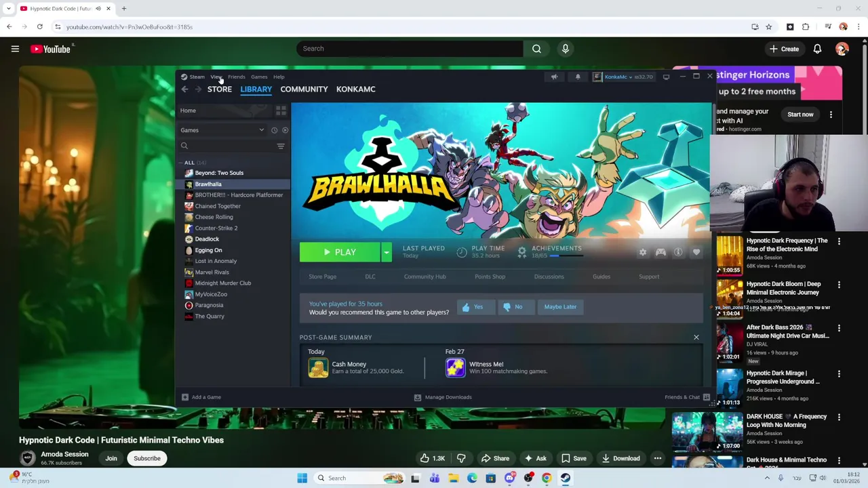
Task: Click the recent activity clock filter icon
Action: click(274, 130)
